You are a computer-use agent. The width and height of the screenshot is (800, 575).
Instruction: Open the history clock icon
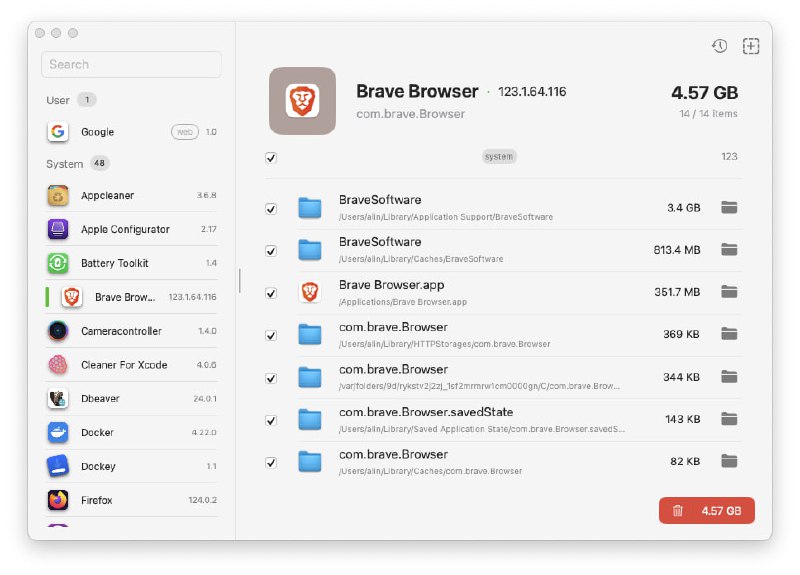click(719, 46)
